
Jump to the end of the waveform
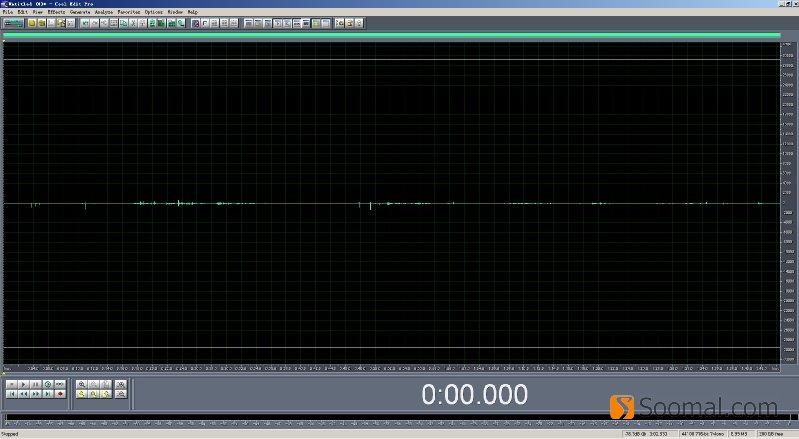click(48, 394)
